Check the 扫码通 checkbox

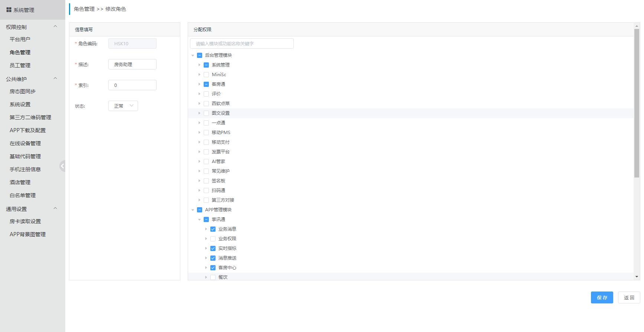point(206,191)
